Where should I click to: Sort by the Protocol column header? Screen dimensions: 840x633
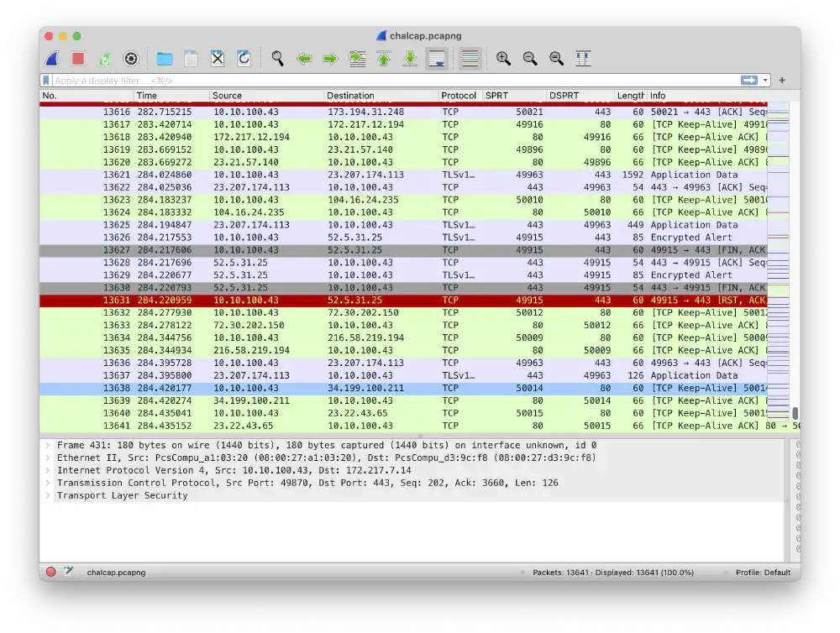tap(459, 95)
